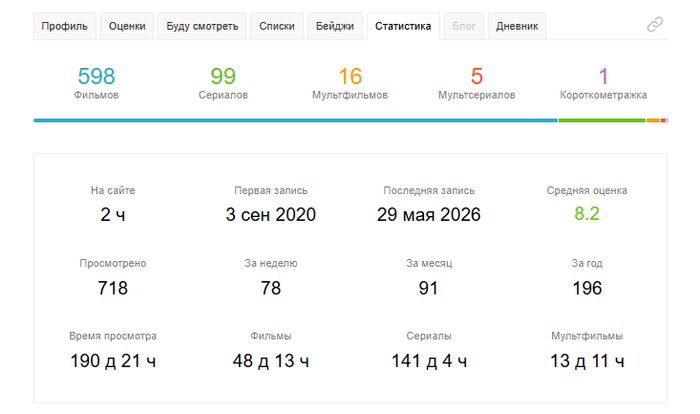Click the За неделю value 78
This screenshot has height=414, width=700.
[x=271, y=288]
